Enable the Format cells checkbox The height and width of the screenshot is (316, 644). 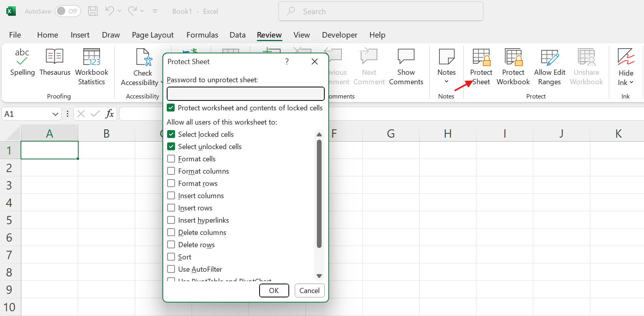[171, 159]
